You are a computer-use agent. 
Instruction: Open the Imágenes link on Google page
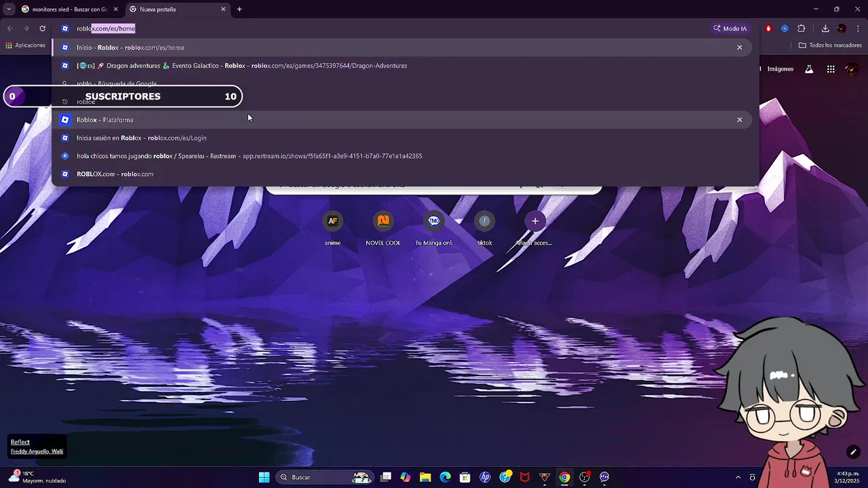tap(780, 69)
